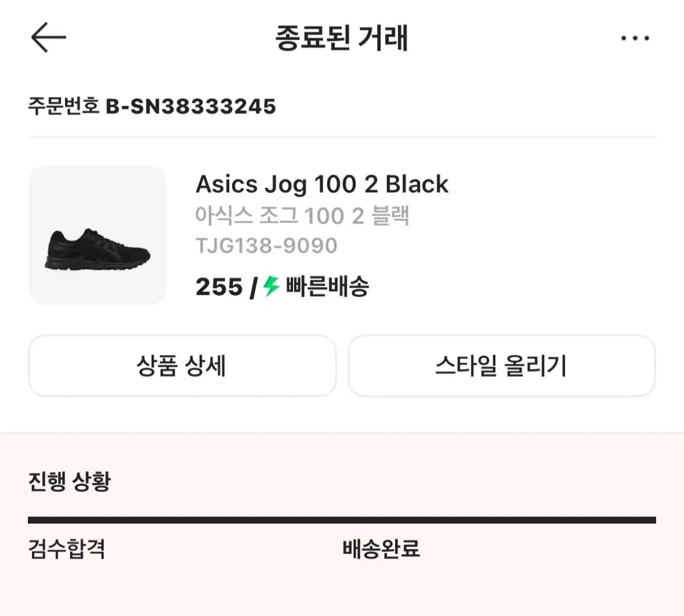This screenshot has height=616, width=684.
Task: Tap the 종료된 거래 page title
Action: pyautogui.click(x=341, y=38)
